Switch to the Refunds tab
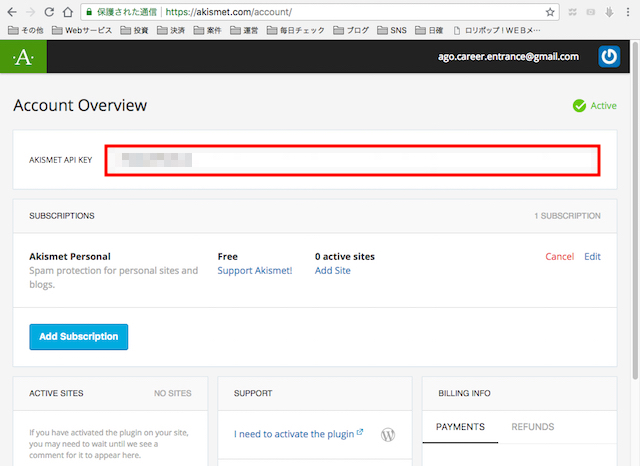 point(532,427)
